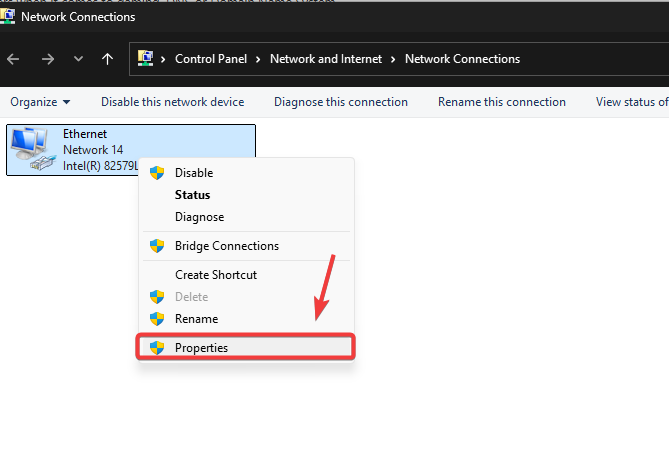Select Diagnose in the context menu
Viewport: 669px width, 453px height.
[x=199, y=217]
